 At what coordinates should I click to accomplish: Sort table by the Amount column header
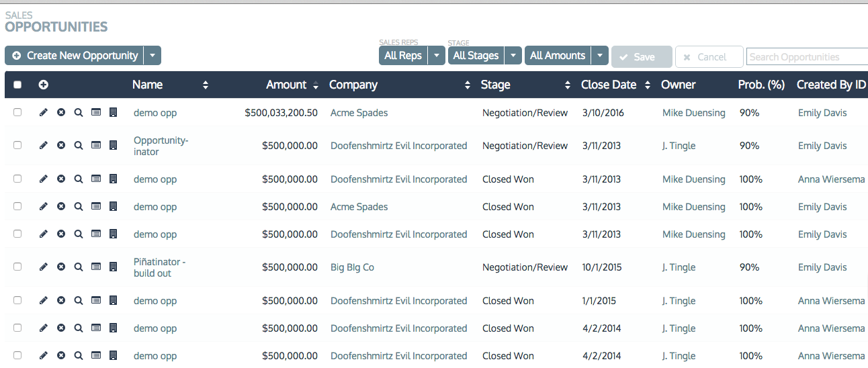pyautogui.click(x=286, y=85)
